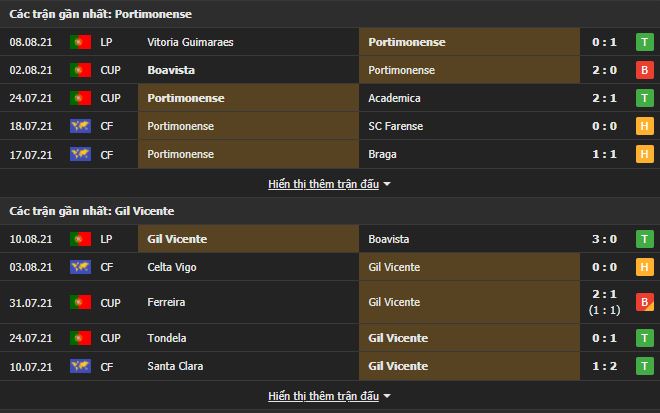Image resolution: width=660 pixels, height=413 pixels.
Task: Click green T badge for Vitoria Guimaraes result
Action: pyautogui.click(x=645, y=42)
